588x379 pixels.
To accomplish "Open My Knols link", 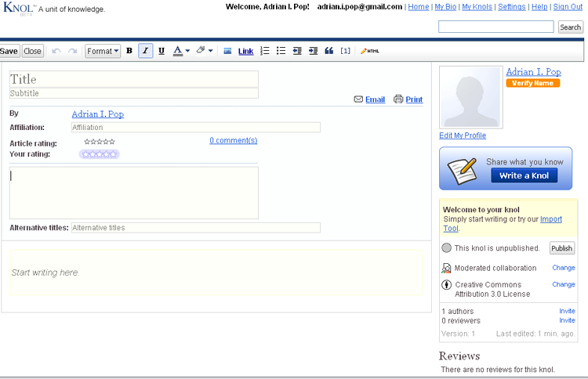I will click(x=477, y=7).
